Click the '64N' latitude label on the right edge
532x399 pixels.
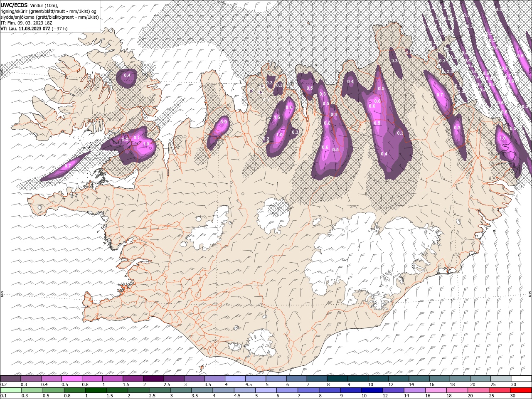(x=530, y=293)
